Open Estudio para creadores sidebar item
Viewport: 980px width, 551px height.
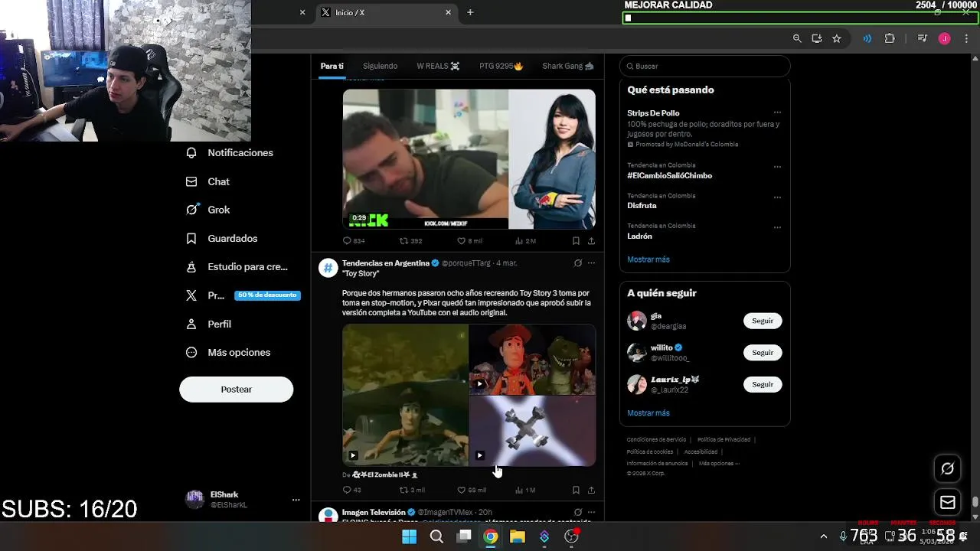pos(237,267)
